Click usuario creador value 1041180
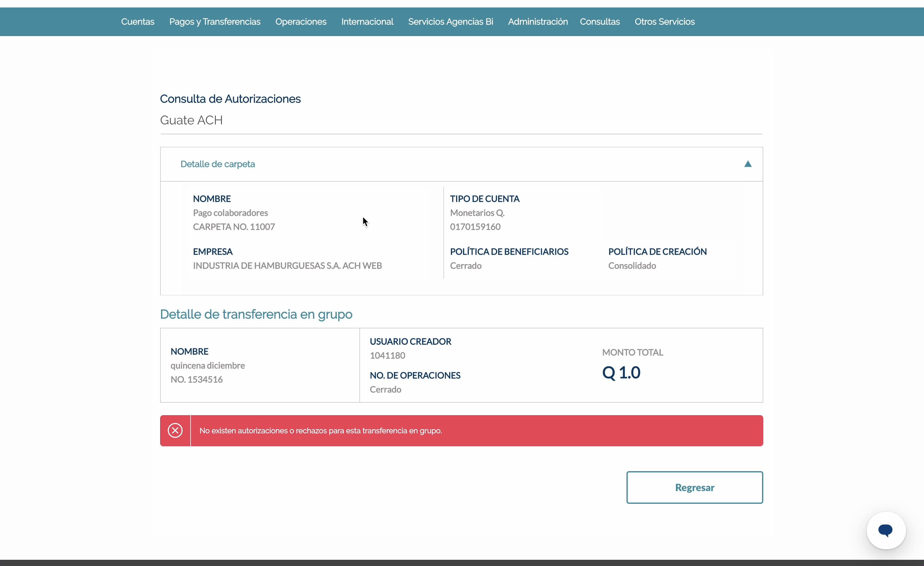 [x=387, y=355]
